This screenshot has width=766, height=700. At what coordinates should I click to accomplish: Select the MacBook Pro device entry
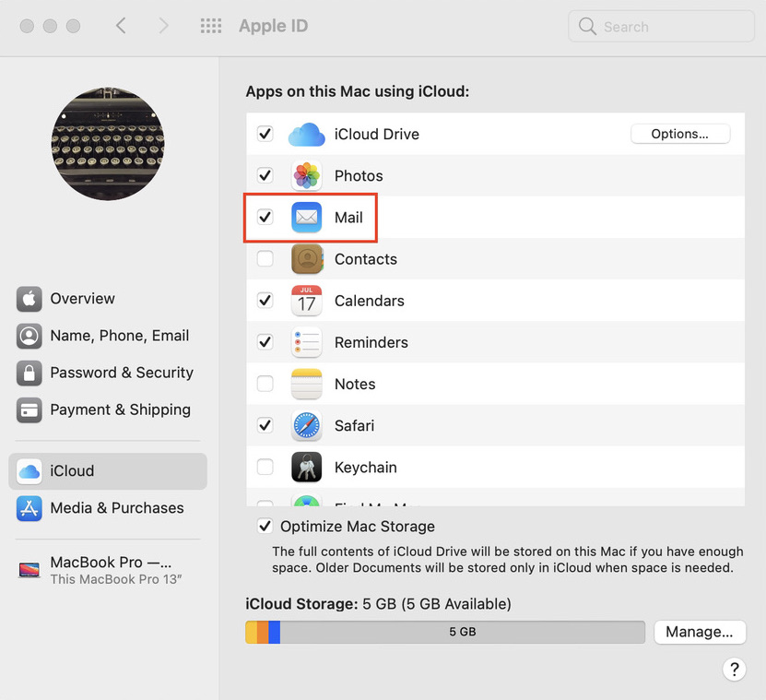click(108, 570)
